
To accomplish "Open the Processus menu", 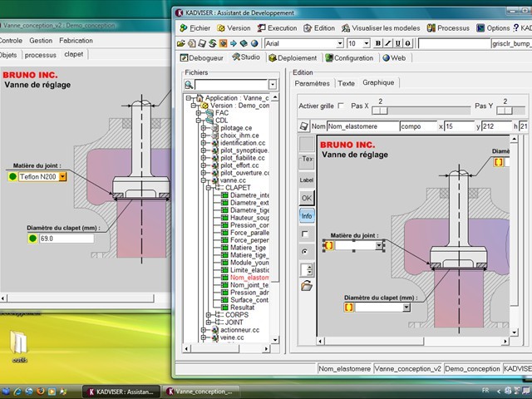I will tap(448, 28).
